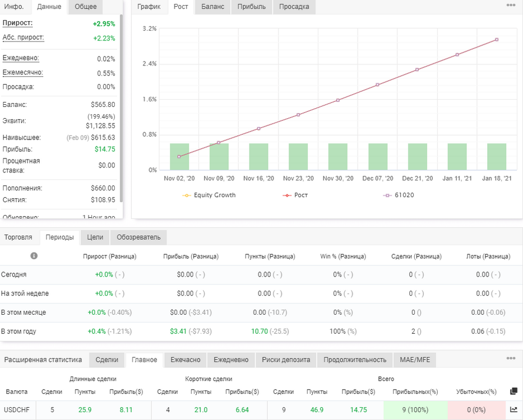Click the Ежедневно label in data panel

(x=21, y=58)
